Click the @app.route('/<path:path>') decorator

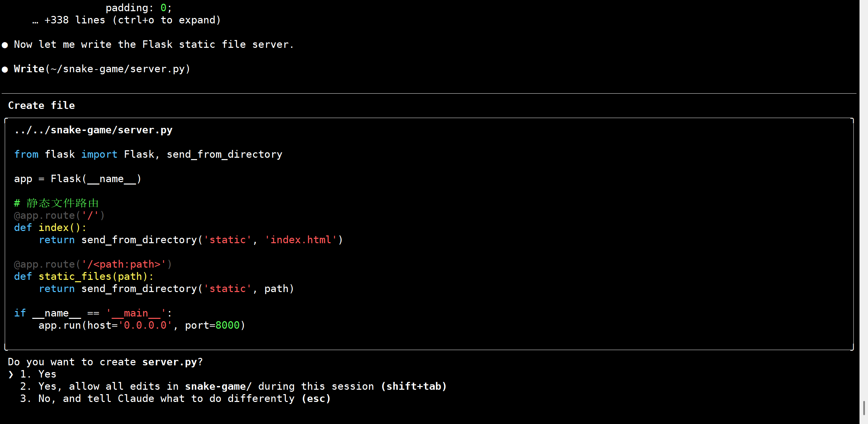coord(93,264)
